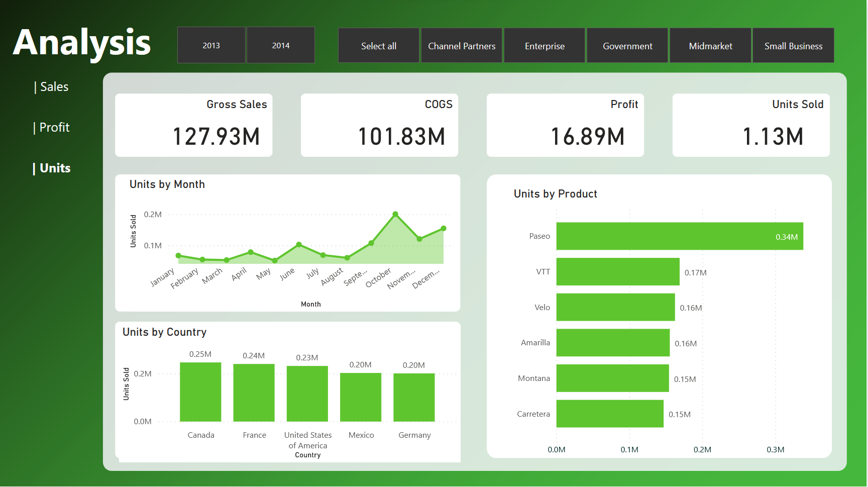Screen dimensions: 868x487
Task: Click the VTT product bar
Action: point(618,272)
